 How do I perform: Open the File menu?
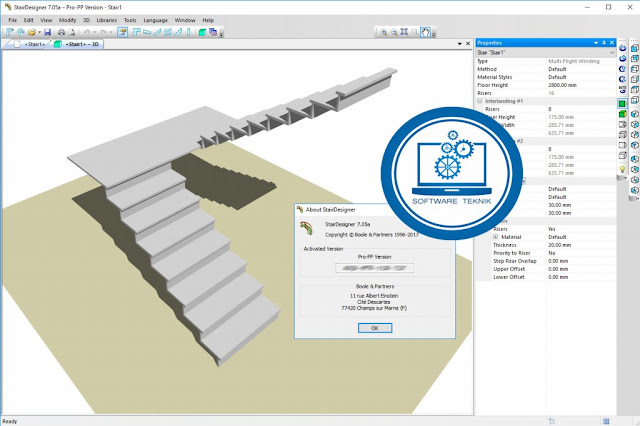click(x=13, y=20)
